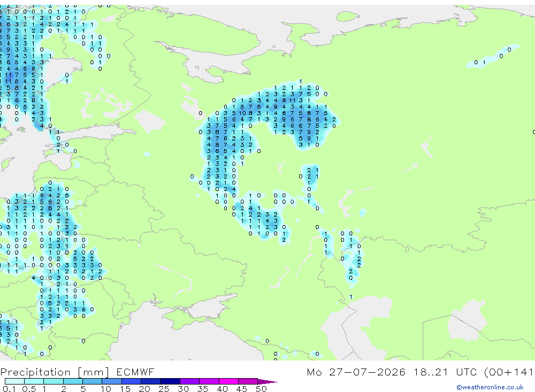
Task: Click the 0.1–0.5 mm palest legend swatch
Action: pyautogui.click(x=14, y=381)
